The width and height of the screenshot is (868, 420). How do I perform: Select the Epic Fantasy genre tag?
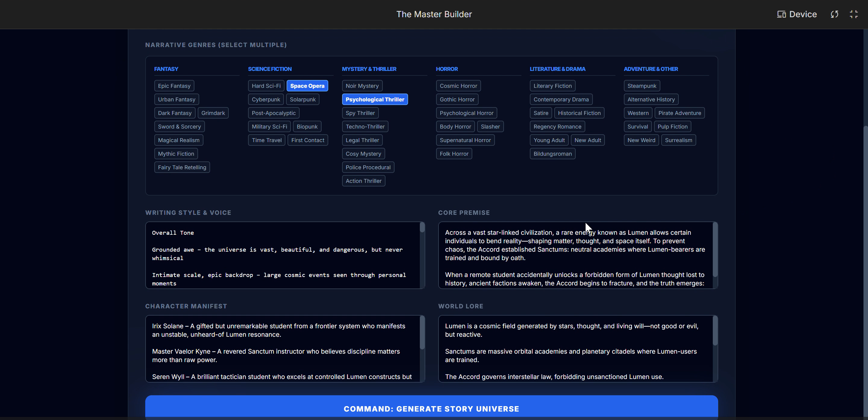click(174, 86)
